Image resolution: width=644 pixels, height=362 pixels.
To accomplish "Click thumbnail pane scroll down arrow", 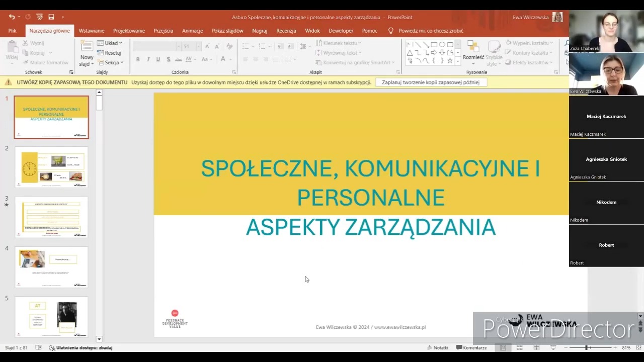I will coord(99,339).
